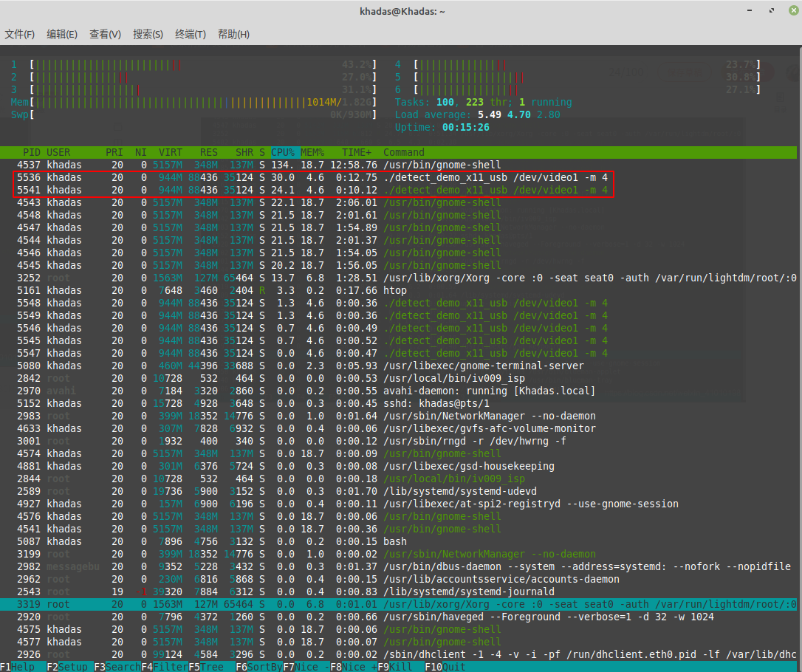Sort by the CPU% column header

(283, 152)
